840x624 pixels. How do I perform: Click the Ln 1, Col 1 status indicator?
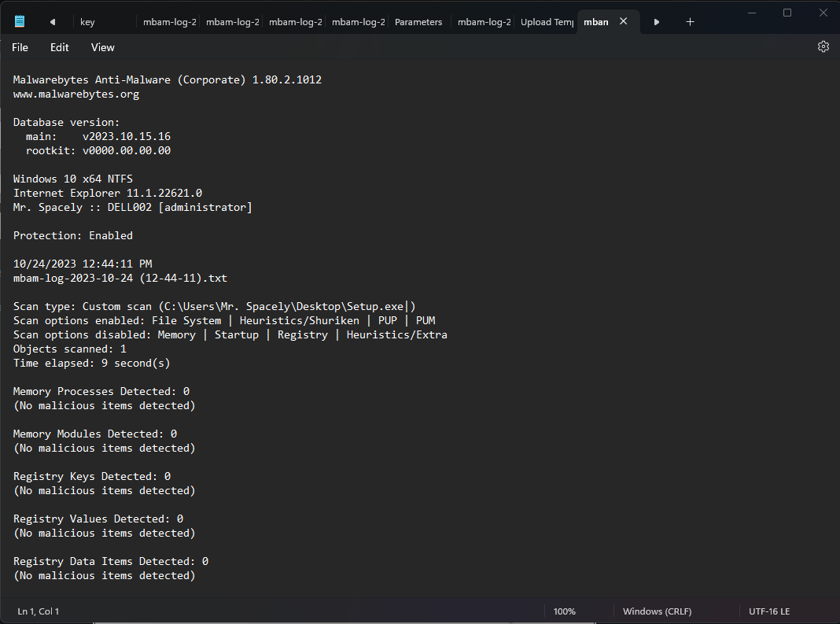[38, 611]
